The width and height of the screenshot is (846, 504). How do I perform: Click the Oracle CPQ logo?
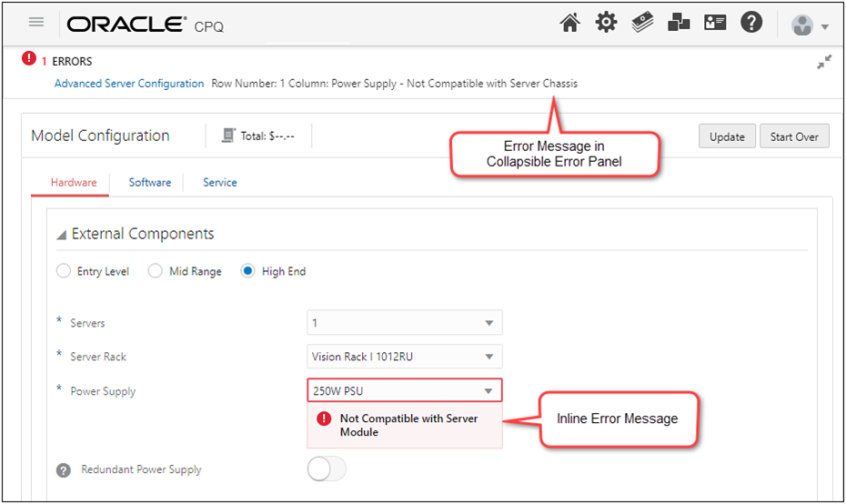[x=146, y=25]
